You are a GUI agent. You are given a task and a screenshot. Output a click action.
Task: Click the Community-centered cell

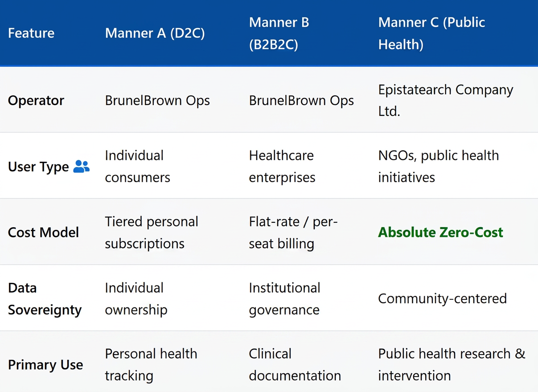pos(442,298)
